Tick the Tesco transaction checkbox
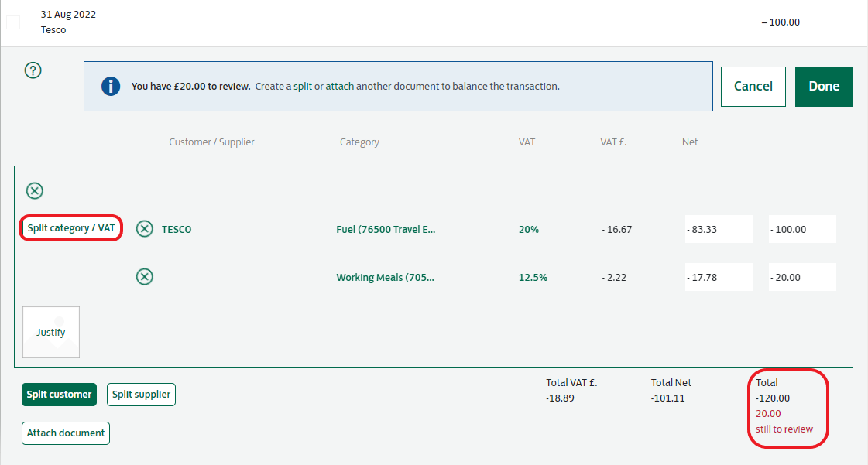 click(13, 22)
